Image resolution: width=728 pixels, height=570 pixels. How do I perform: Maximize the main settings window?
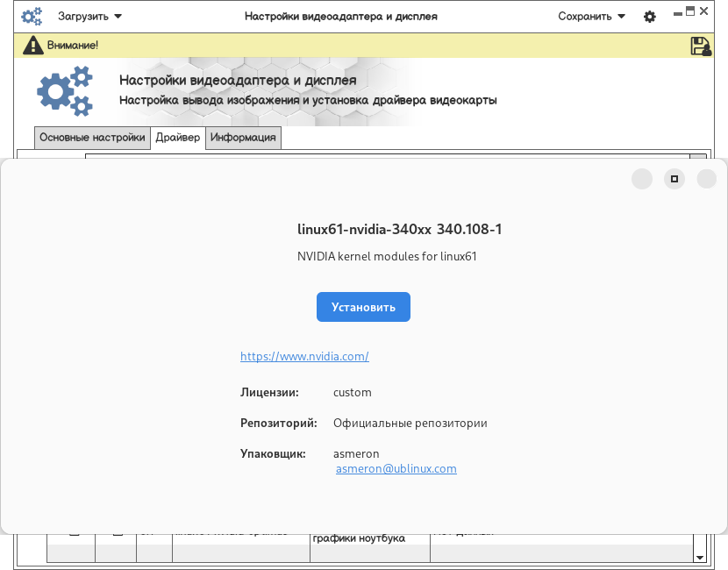pos(690,11)
